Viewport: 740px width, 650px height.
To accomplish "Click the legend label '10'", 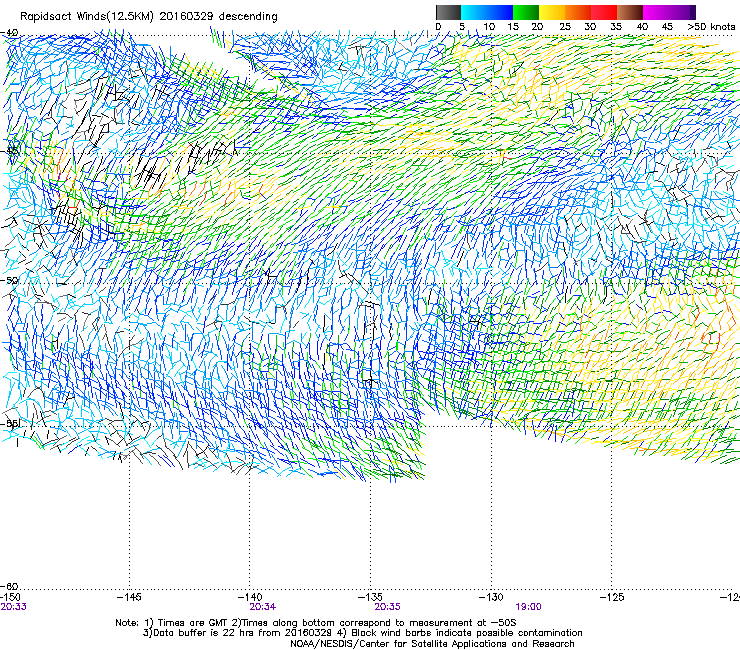I will 489,26.
